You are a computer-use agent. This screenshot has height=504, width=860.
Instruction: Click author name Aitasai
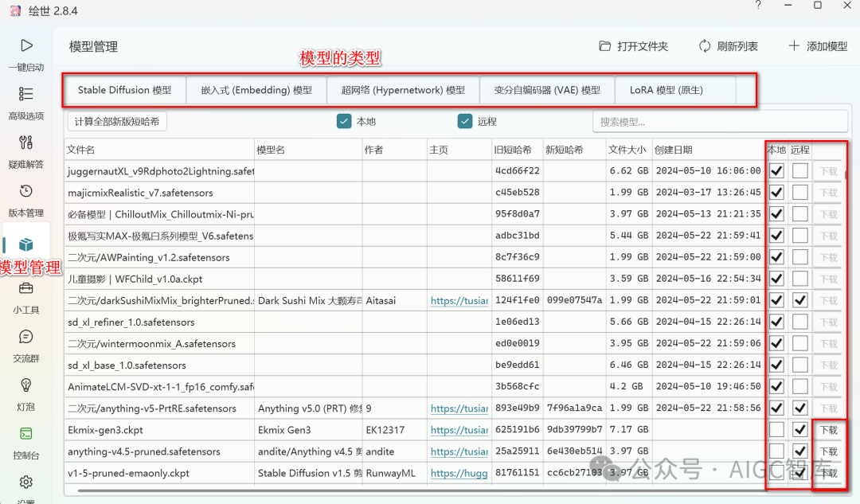(x=381, y=300)
